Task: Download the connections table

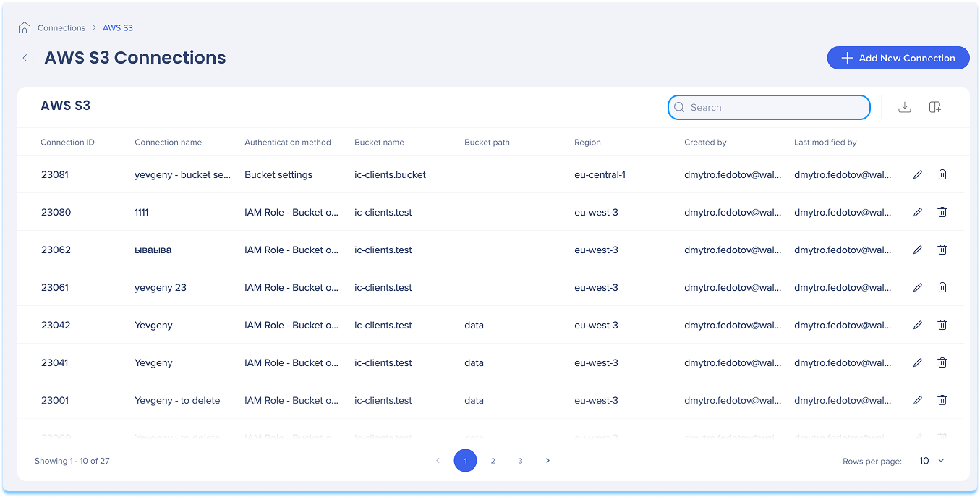Action: click(904, 107)
